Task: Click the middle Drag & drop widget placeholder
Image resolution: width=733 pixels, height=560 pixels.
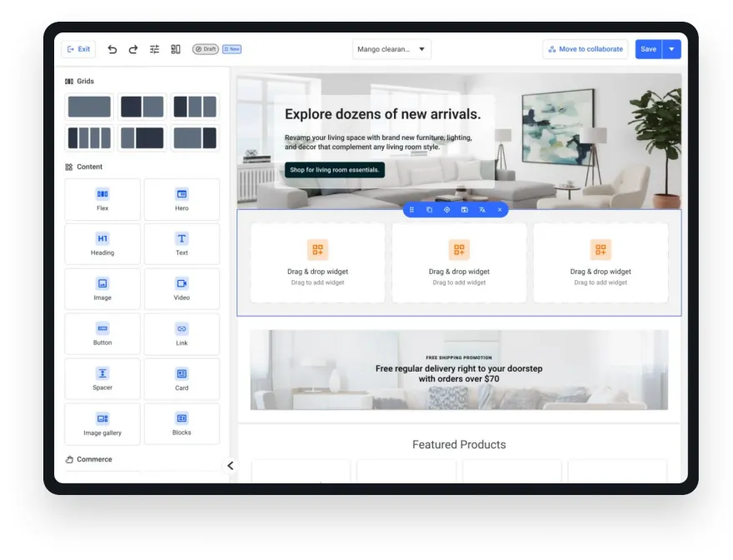Action: (x=459, y=263)
